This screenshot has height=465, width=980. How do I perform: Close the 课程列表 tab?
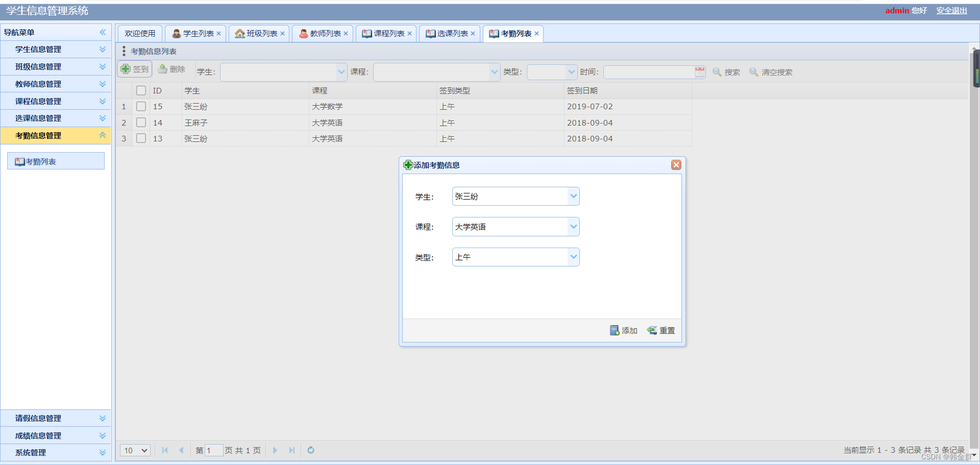(409, 34)
